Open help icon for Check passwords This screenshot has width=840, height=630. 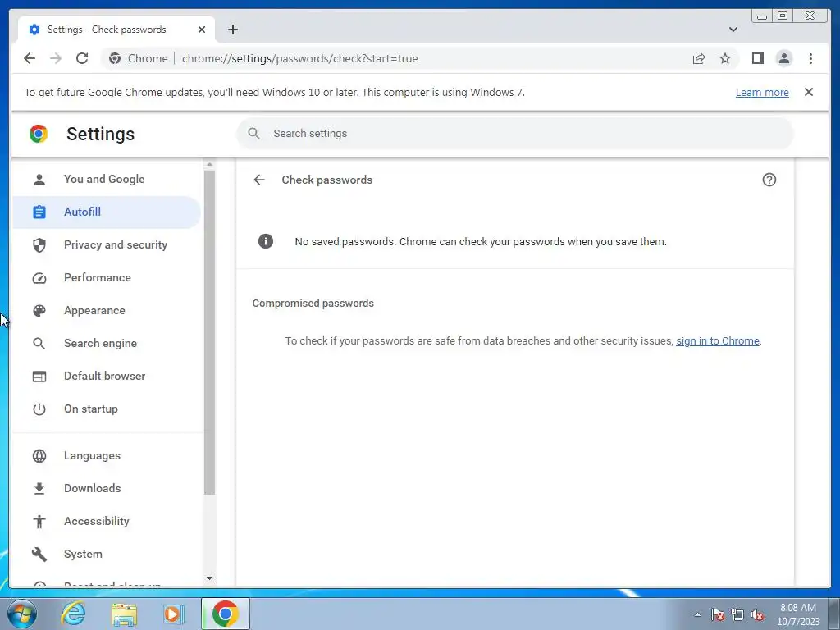769,180
